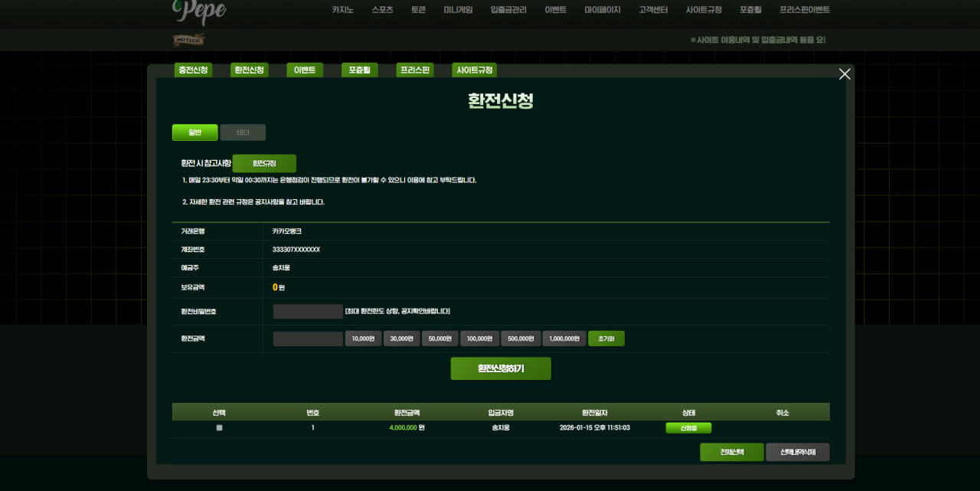Viewport: 980px width, 491px height.
Task: Click the Pepe site logo
Action: pyautogui.click(x=199, y=11)
